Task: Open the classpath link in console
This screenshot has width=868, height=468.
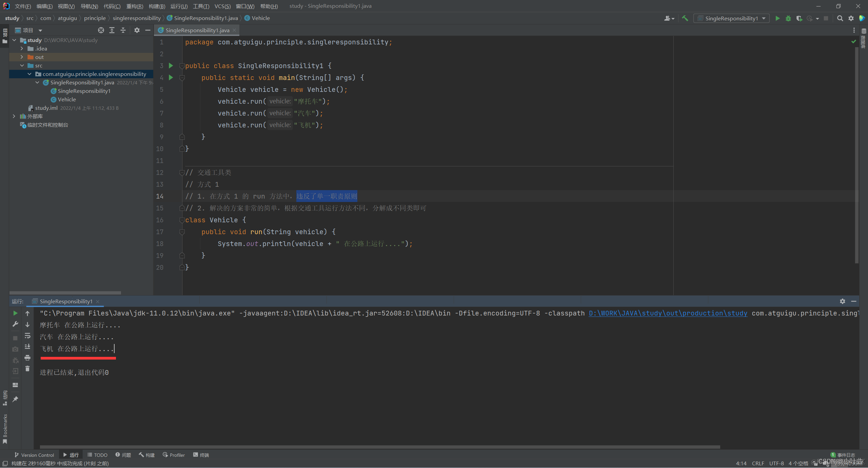Action: coord(668,313)
